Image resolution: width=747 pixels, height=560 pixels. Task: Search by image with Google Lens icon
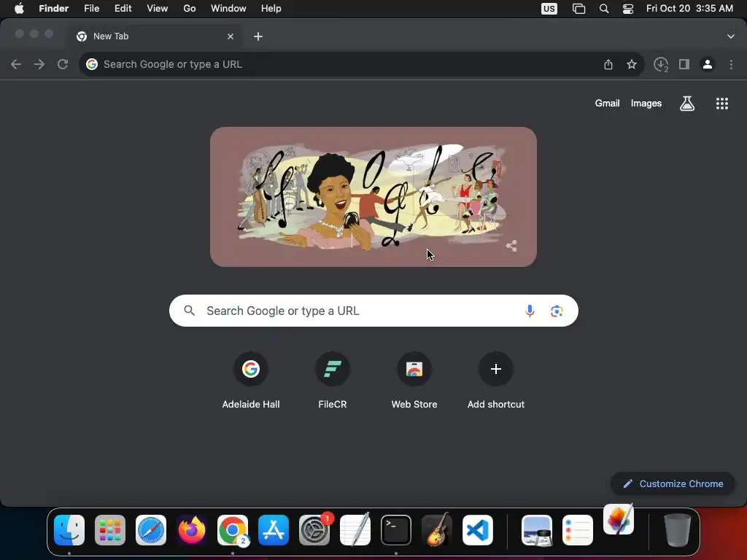tap(557, 311)
